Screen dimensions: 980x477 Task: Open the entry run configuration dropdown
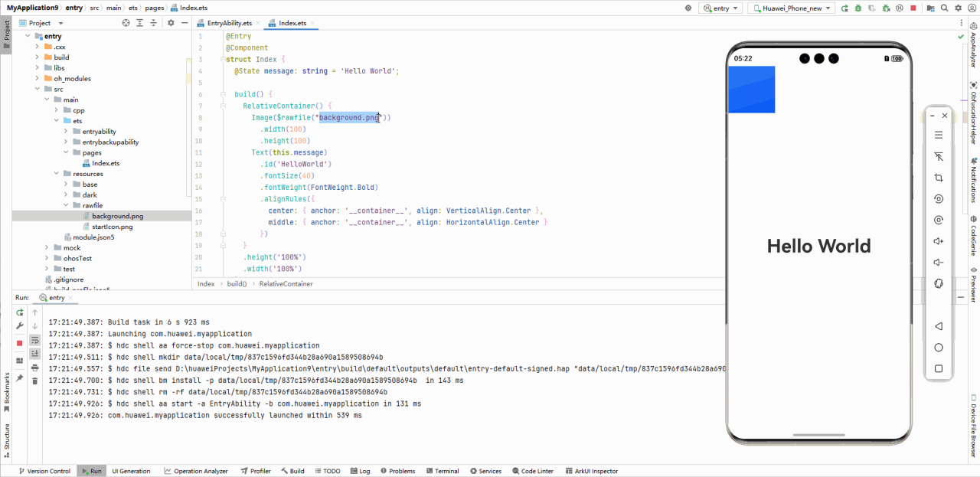tap(722, 8)
